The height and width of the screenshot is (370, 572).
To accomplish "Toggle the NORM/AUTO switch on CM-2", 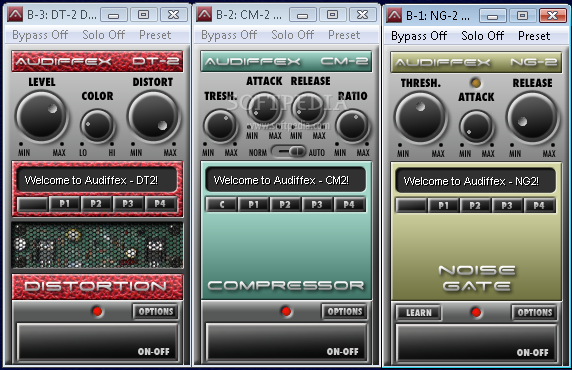I will tap(289, 151).
